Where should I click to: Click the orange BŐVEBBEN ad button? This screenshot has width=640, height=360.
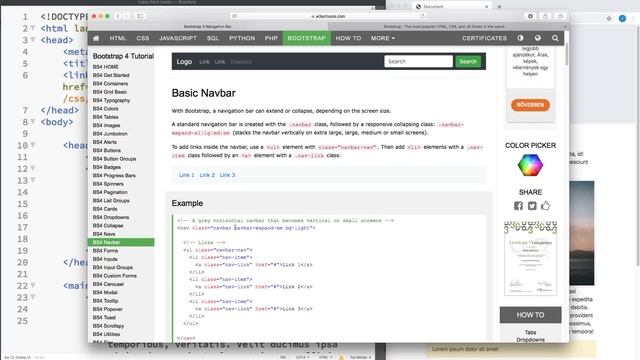530,105
